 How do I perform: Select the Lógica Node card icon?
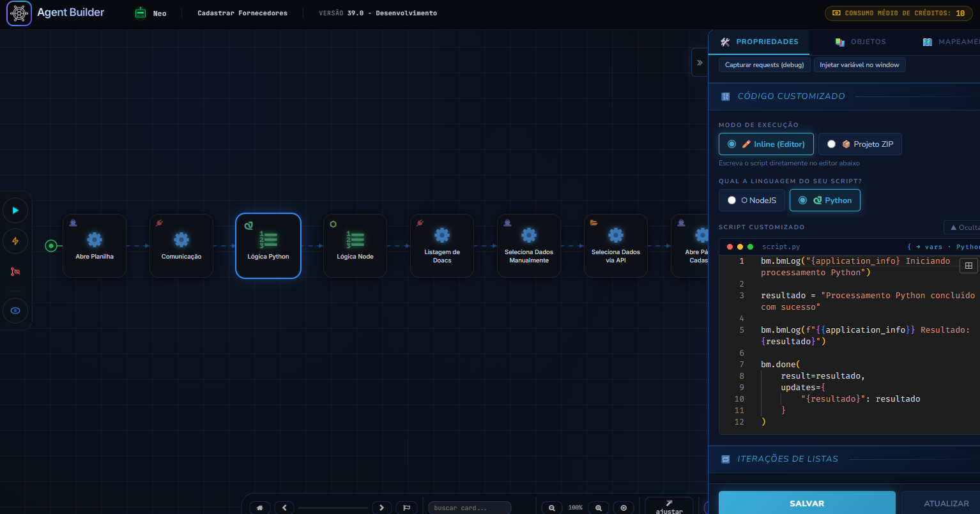(x=355, y=240)
